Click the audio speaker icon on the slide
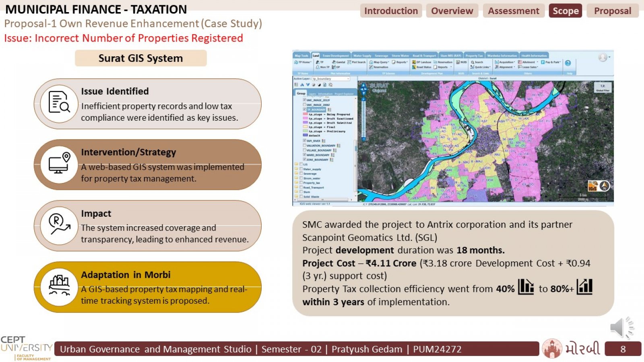644x362 pixels. tap(622, 327)
